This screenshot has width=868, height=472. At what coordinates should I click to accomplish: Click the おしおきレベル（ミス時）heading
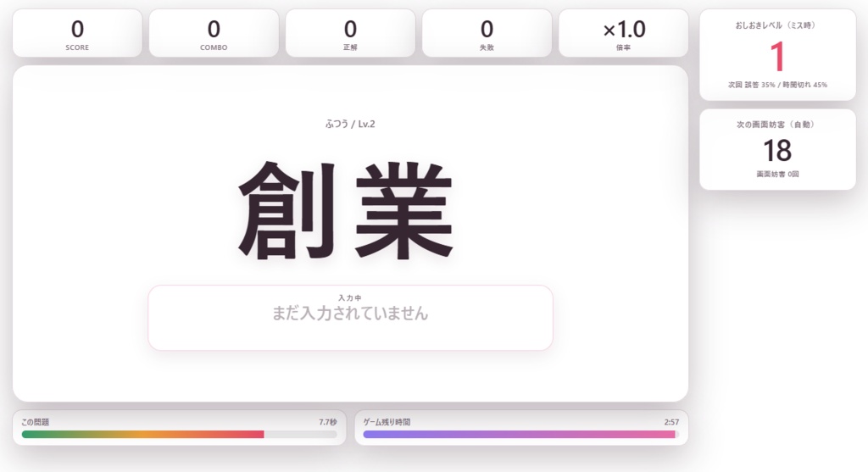click(x=777, y=25)
